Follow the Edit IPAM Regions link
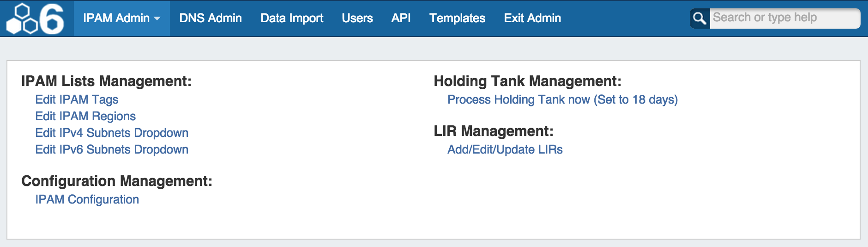This screenshot has width=868, height=247. [85, 116]
